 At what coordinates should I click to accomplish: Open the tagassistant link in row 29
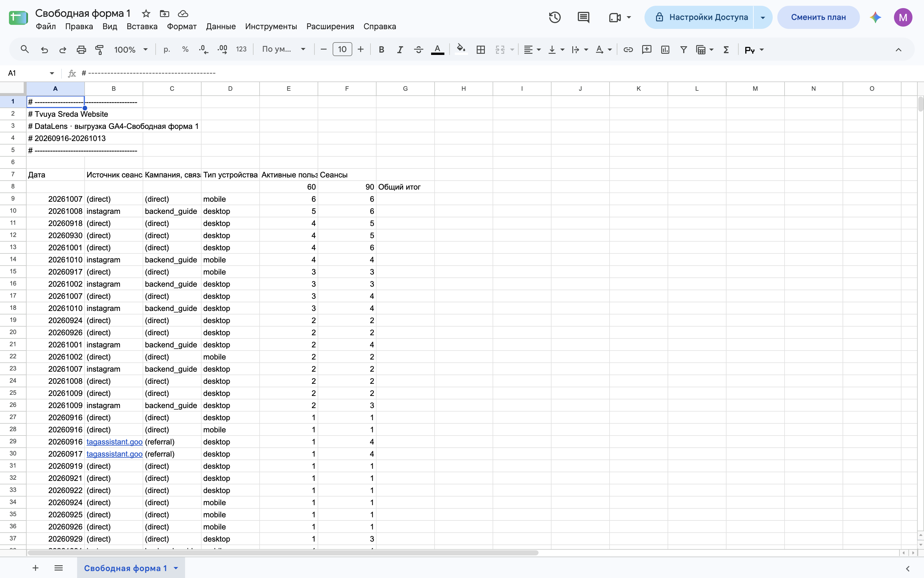point(114,442)
